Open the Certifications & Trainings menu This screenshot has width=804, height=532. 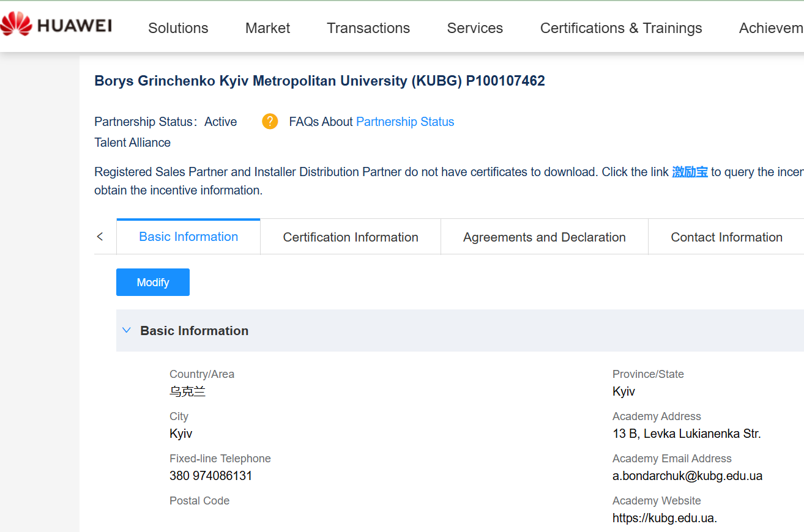[x=621, y=28]
